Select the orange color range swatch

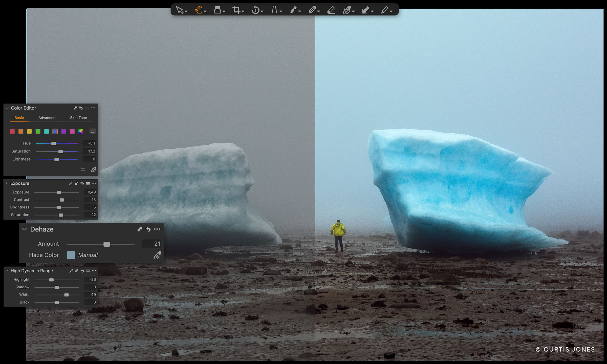[21, 131]
